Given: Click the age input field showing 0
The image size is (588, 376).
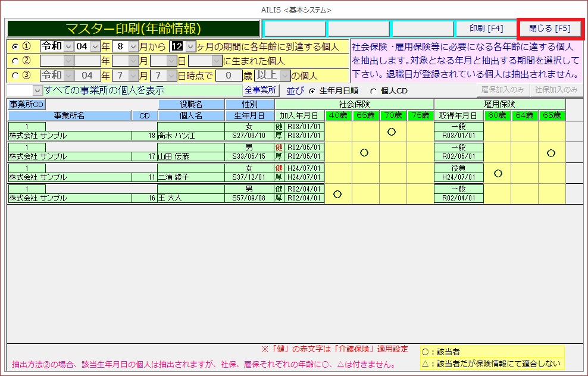Looking at the screenshot, I should [x=229, y=76].
